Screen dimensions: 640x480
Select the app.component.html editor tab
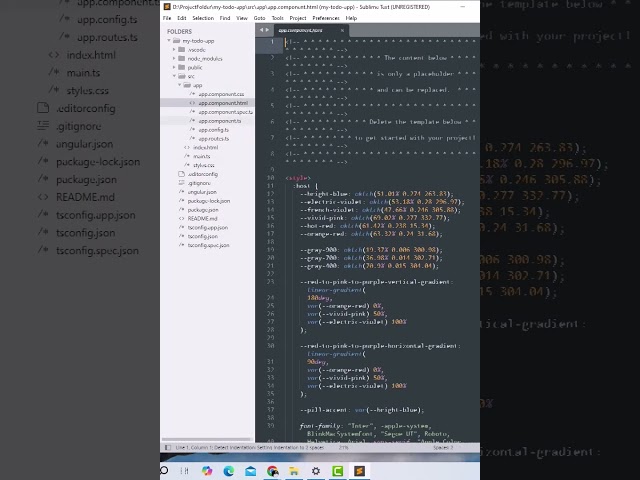tap(310, 30)
